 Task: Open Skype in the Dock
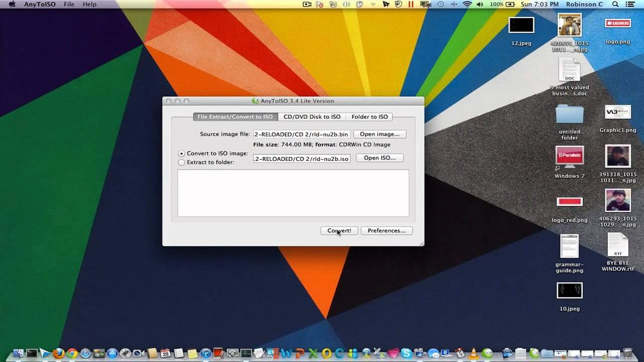(407, 353)
